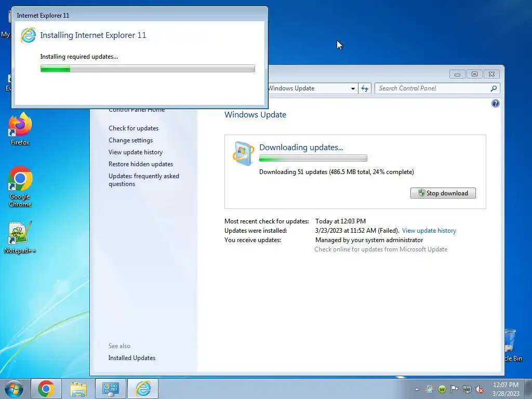Click the Downloading updates progress bar

[x=313, y=158]
